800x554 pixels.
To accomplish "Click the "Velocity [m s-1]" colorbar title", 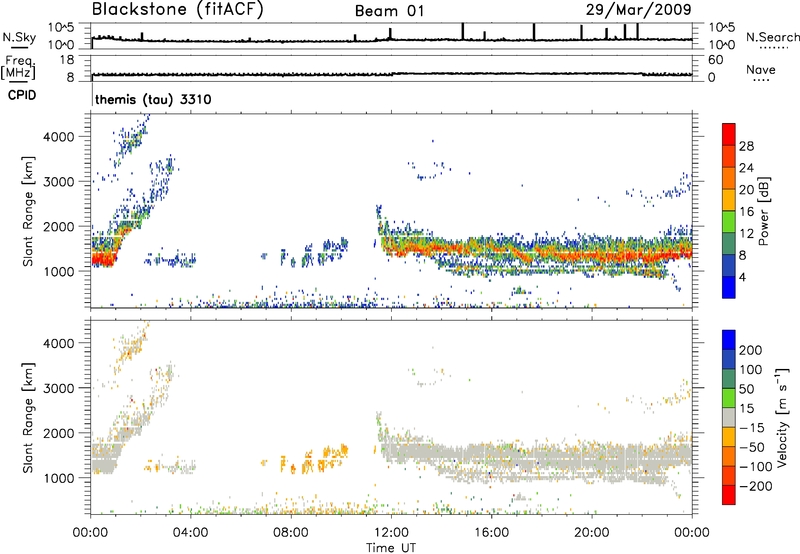I will [782, 418].
